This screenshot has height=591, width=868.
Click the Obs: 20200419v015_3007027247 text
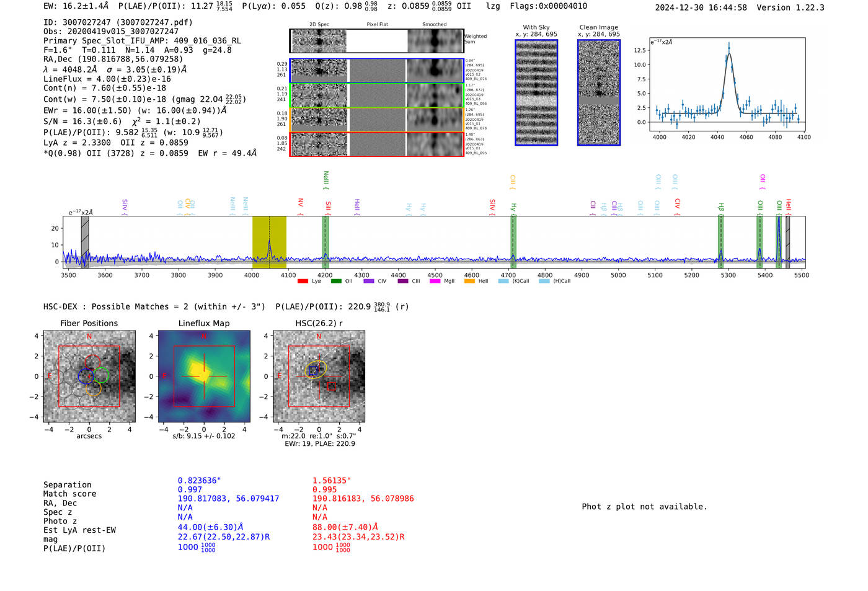[x=111, y=31]
